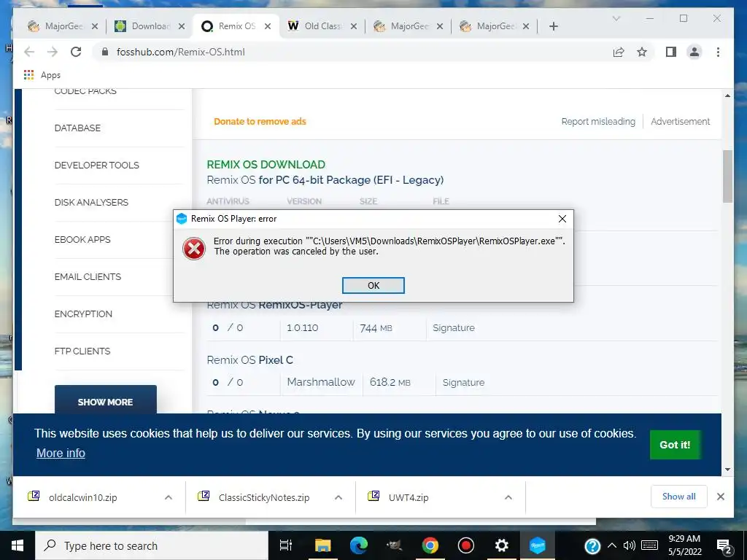Open the volume control in system tray
This screenshot has width=747, height=560.
point(630,545)
